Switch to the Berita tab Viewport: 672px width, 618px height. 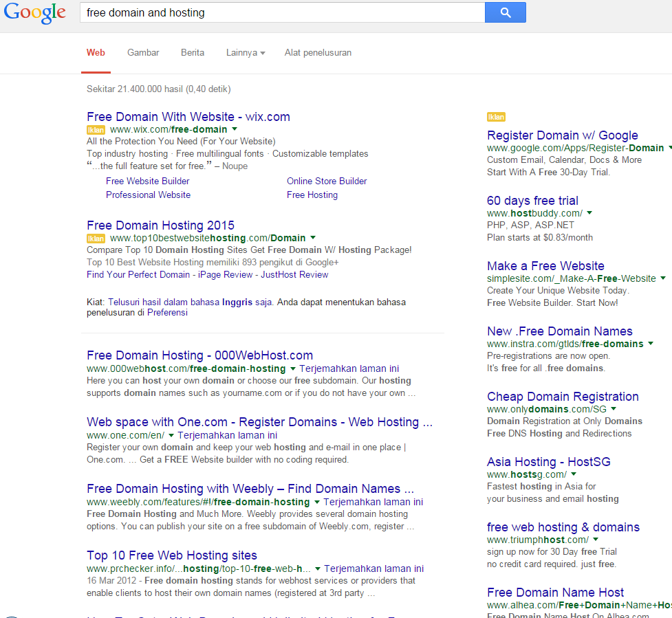click(193, 53)
